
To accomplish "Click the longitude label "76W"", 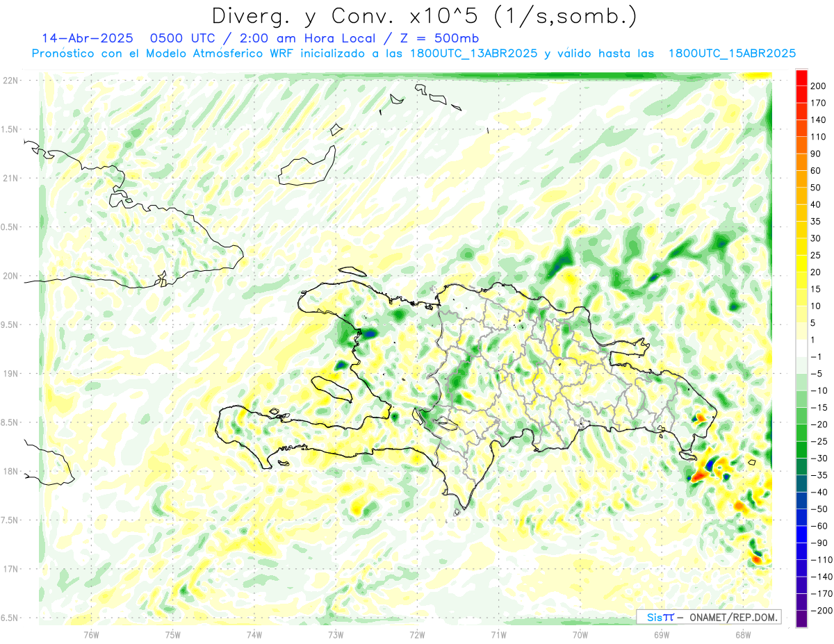I will pos(91,634).
